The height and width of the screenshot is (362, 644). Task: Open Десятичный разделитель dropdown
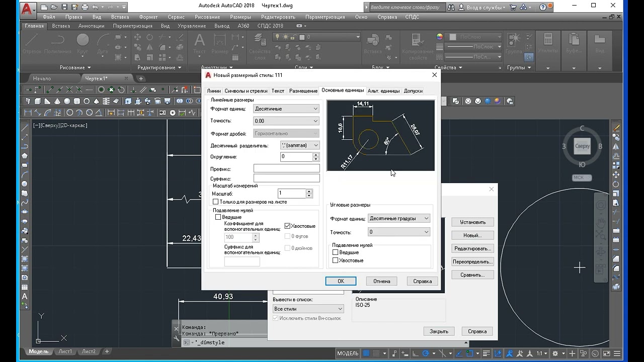click(x=300, y=145)
